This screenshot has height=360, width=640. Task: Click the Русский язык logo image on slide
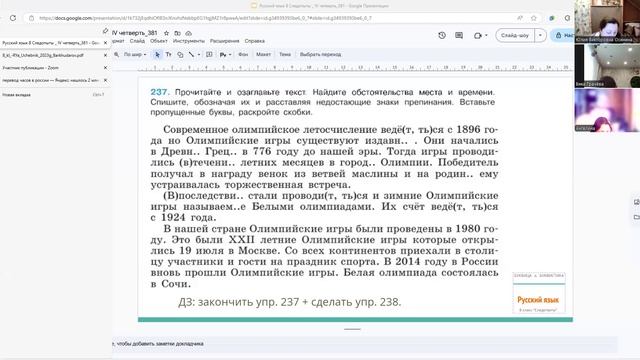coord(539,293)
